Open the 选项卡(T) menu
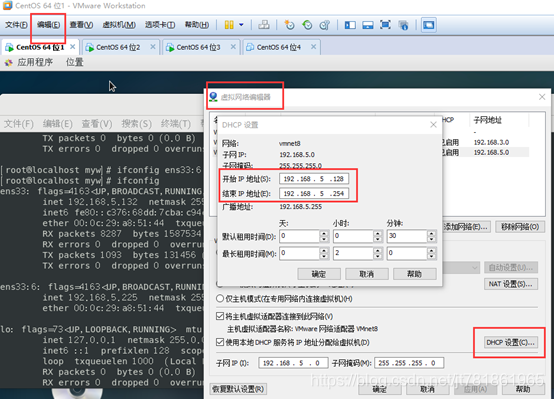The image size is (554, 399). pos(160,25)
